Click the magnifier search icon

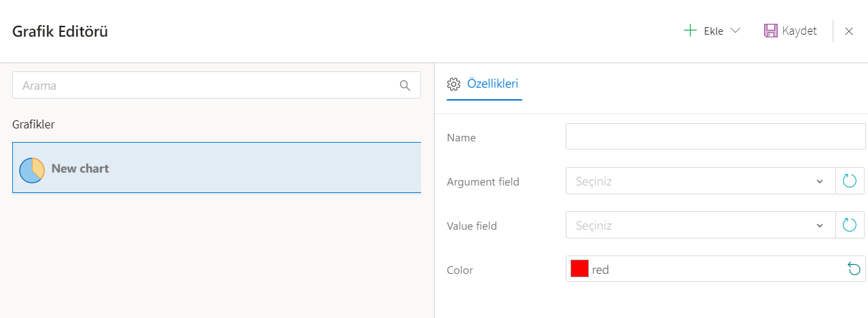click(x=405, y=86)
